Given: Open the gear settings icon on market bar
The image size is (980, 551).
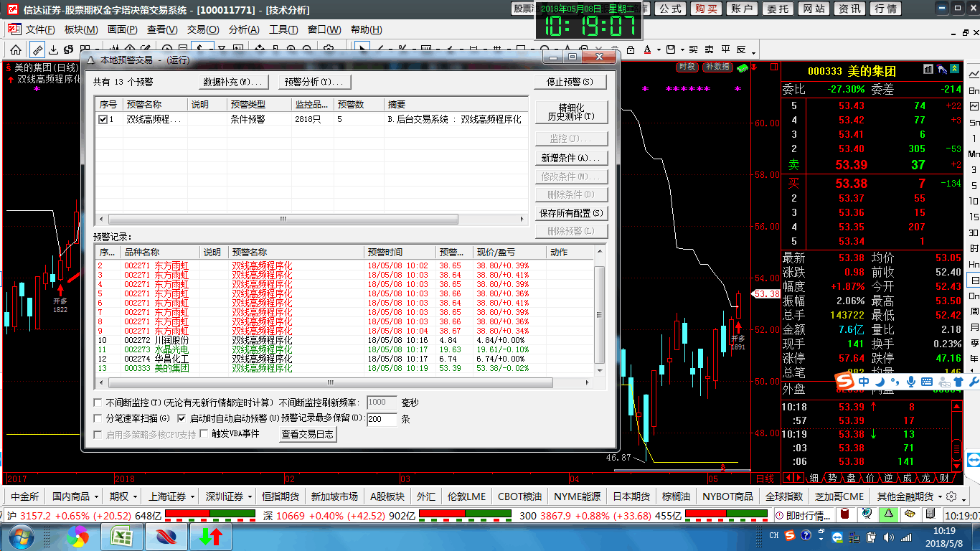Looking at the screenshot, I should pyautogui.click(x=951, y=496).
